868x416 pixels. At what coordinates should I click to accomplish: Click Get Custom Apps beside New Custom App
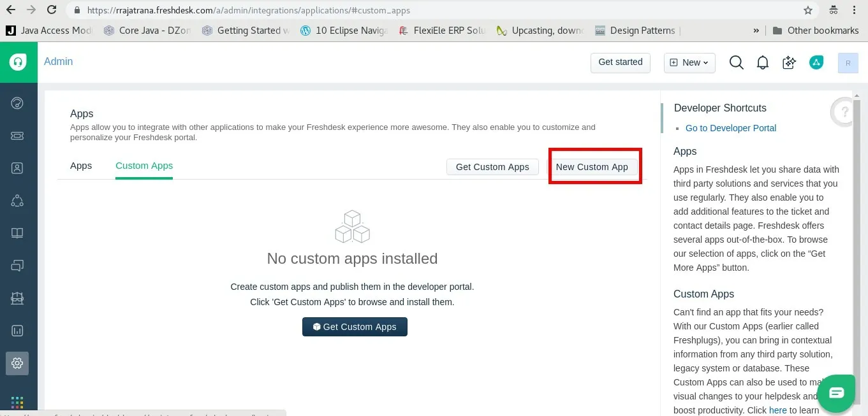(x=492, y=167)
